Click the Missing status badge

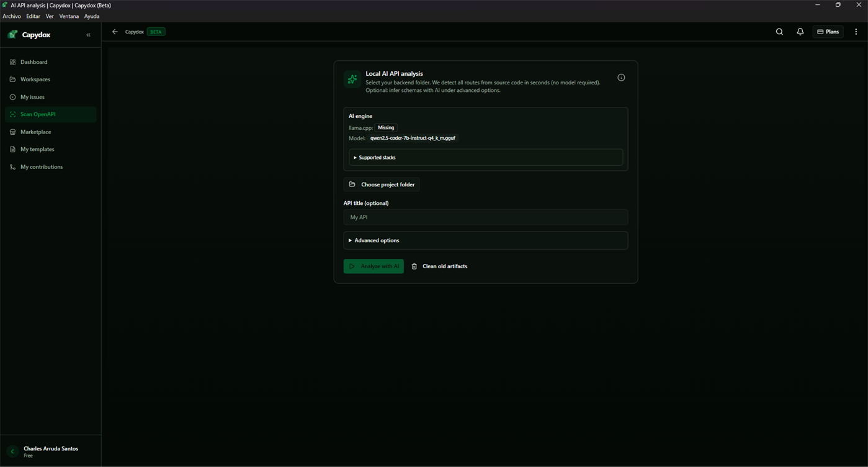[386, 128]
